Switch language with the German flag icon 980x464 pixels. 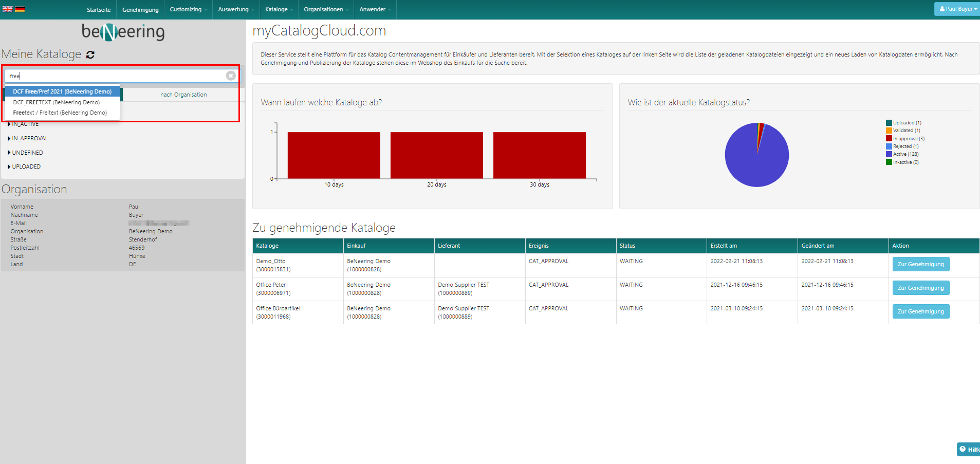tap(20, 9)
